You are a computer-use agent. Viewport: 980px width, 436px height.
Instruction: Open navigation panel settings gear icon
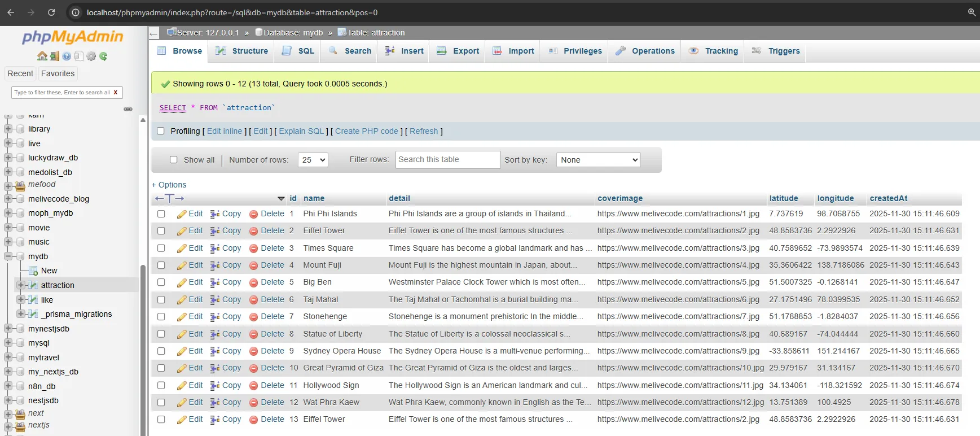(91, 56)
